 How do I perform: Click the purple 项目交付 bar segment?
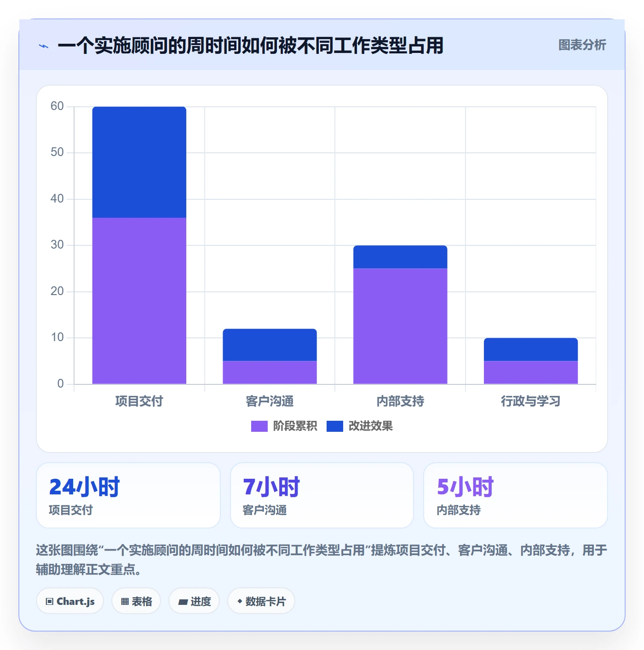(139, 301)
